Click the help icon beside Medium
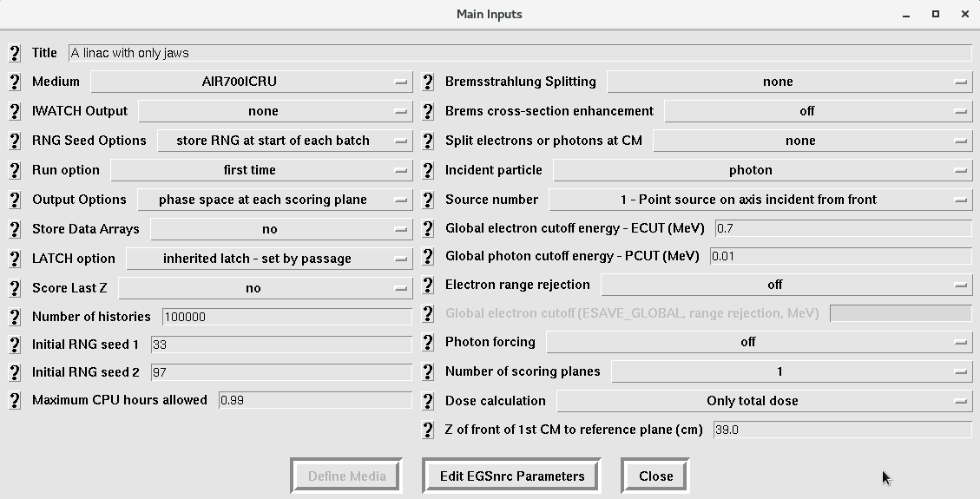The width and height of the screenshot is (980, 499). point(15,82)
